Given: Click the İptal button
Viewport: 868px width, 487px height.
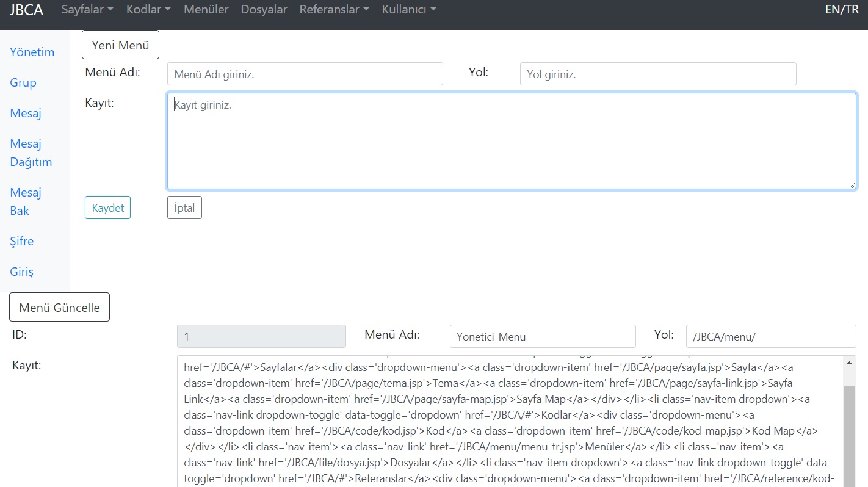Looking at the screenshot, I should pos(184,207).
